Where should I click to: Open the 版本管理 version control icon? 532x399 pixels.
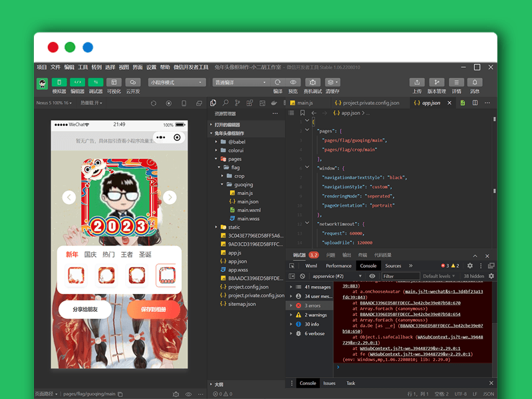pos(436,82)
